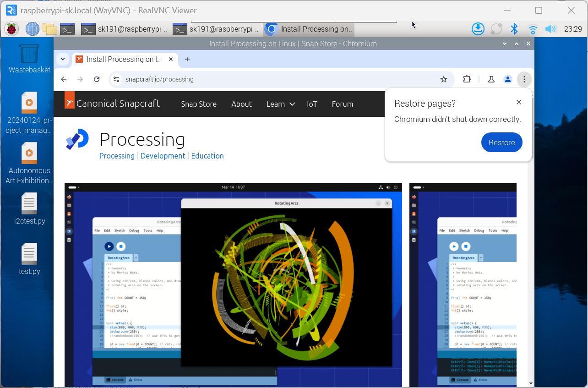Bookmark this page with the star

click(x=443, y=79)
